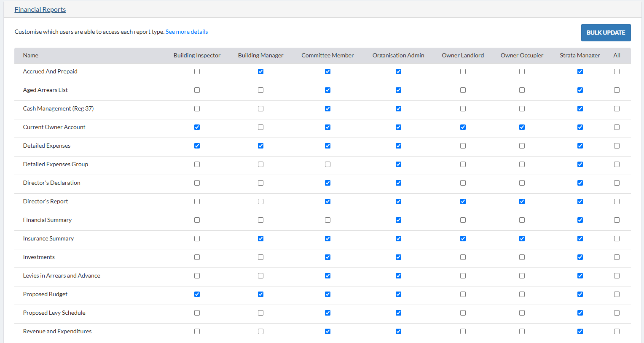Enable Owner Landlord for Detailed Expenses
The image size is (644, 343).
point(463,146)
